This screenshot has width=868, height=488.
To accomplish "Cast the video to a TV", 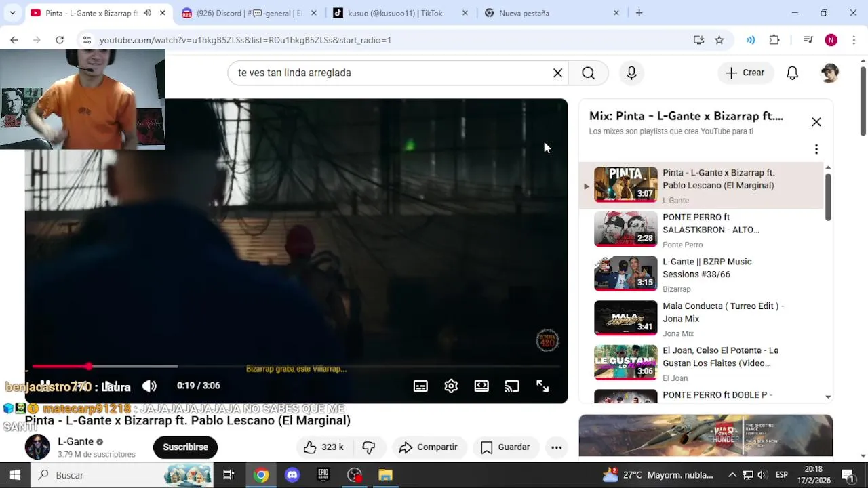I will pos(512,386).
